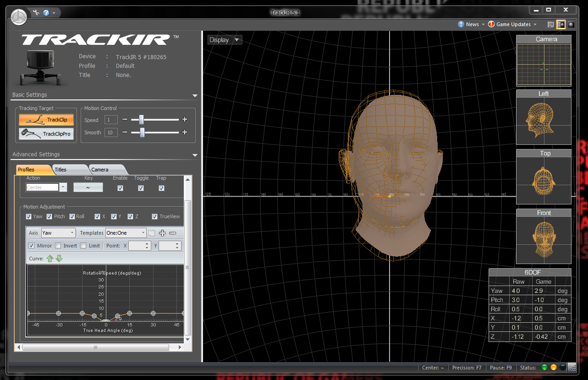Select the TrackClipPro tracking target

click(x=46, y=134)
